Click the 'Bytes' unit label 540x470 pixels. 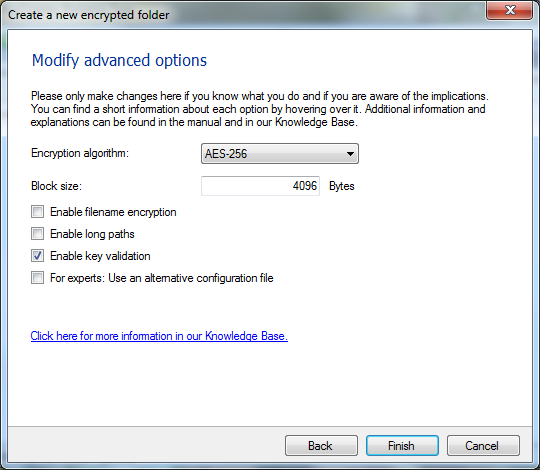342,186
